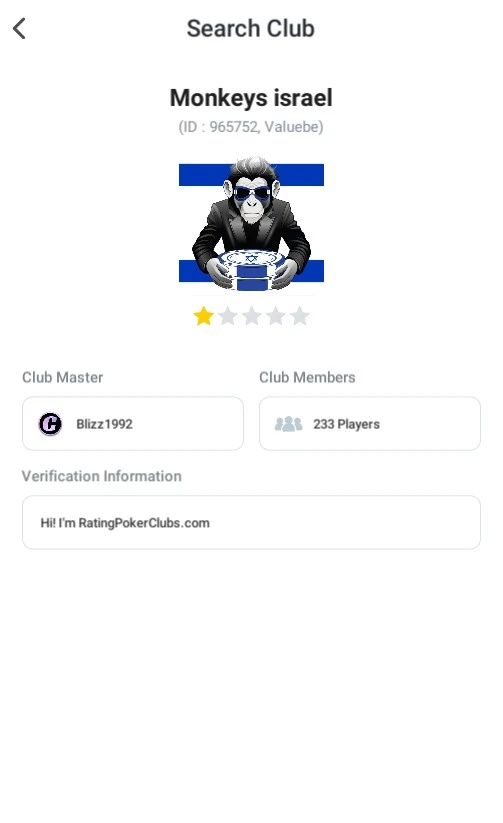
Task: Select the gold first rating star
Action: (204, 316)
